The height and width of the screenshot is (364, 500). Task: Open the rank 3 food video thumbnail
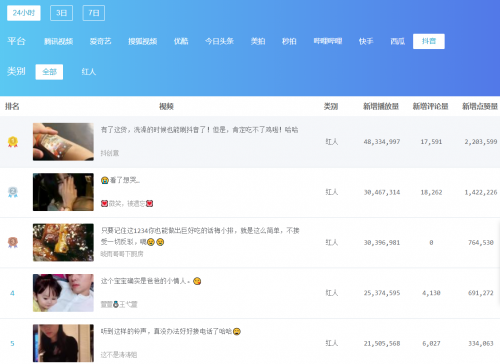[63, 242]
